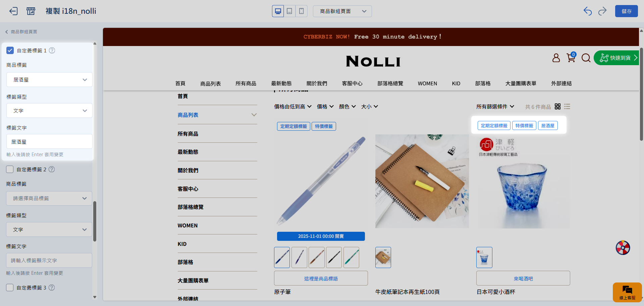The height and width of the screenshot is (306, 644).
Task: Click the 快速到貨 green button
Action: 617,58
